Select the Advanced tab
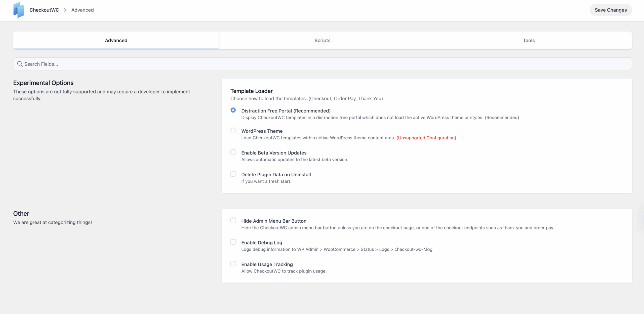This screenshot has width=644, height=314. 116,41
